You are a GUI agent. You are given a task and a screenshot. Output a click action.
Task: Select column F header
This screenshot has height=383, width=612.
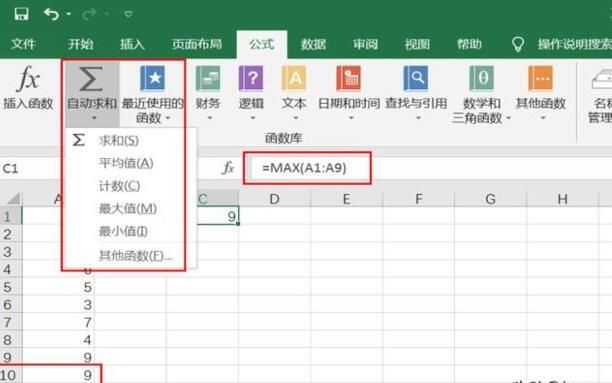418,199
